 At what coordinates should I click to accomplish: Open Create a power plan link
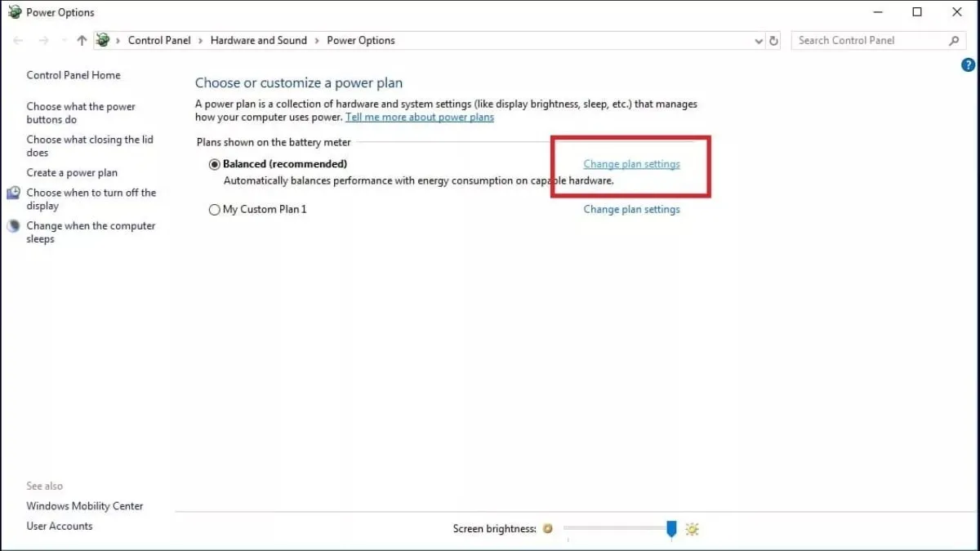pyautogui.click(x=72, y=173)
